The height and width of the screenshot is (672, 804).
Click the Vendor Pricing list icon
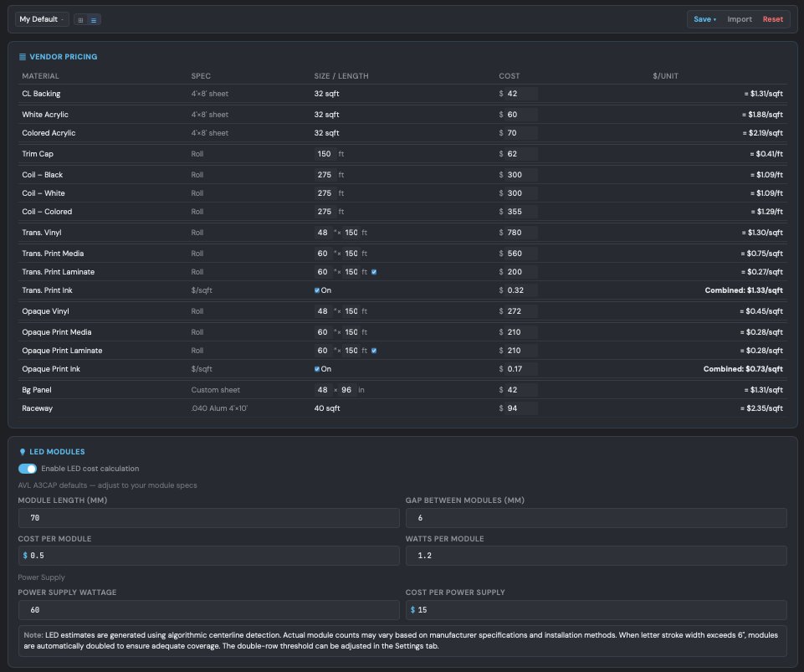(x=23, y=57)
